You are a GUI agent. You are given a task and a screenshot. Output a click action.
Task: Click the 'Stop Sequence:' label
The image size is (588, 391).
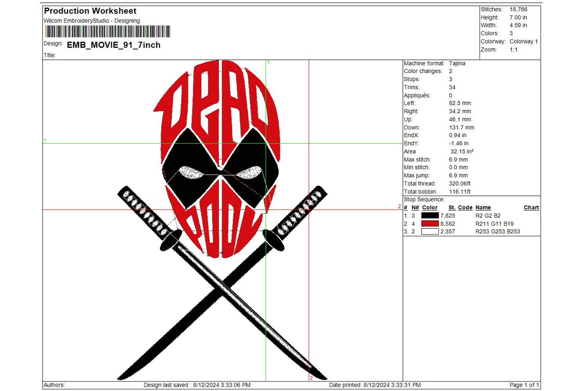(x=424, y=199)
